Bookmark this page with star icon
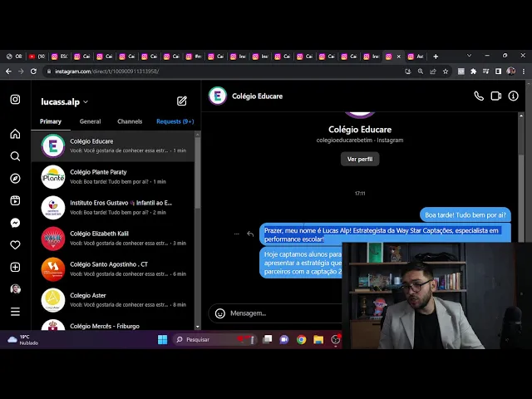The width and height of the screenshot is (532, 399). (x=446, y=71)
